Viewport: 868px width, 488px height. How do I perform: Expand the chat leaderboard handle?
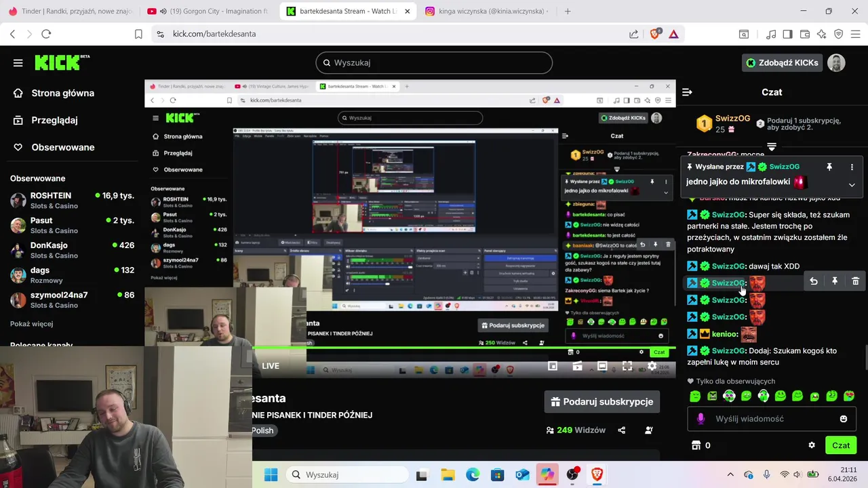pyautogui.click(x=772, y=146)
